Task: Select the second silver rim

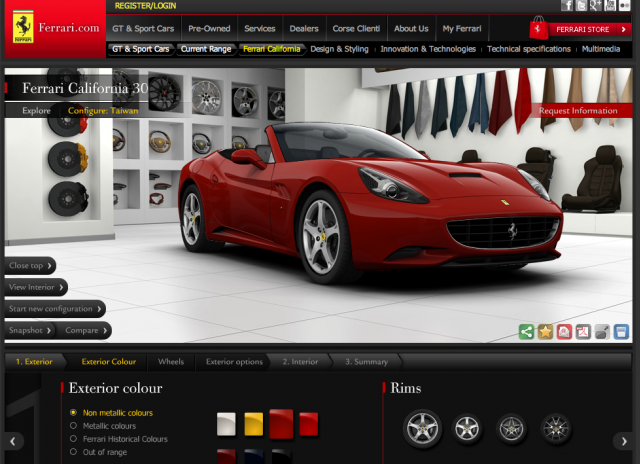Action: coord(467,429)
